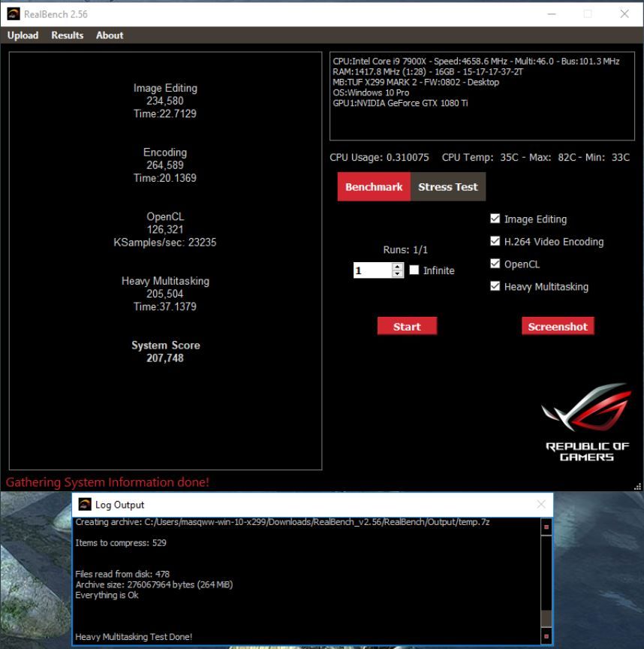
Task: Click the runs count input field
Action: (x=372, y=270)
